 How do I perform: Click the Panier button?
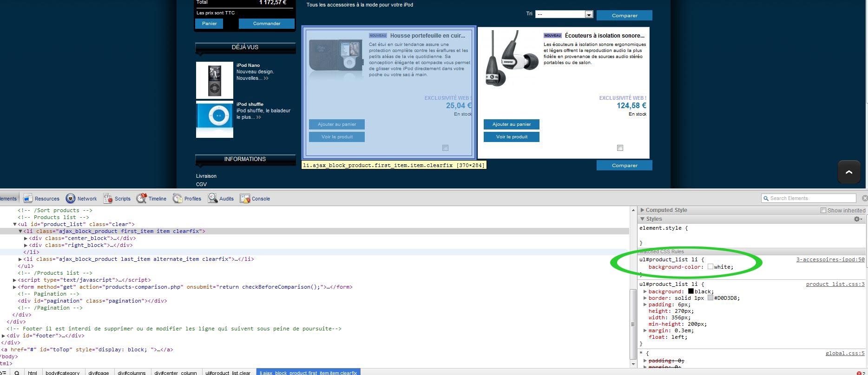pyautogui.click(x=209, y=24)
